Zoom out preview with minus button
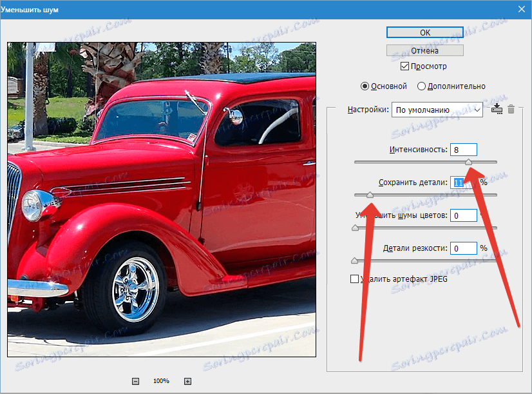This screenshot has width=532, height=394. coord(135,381)
